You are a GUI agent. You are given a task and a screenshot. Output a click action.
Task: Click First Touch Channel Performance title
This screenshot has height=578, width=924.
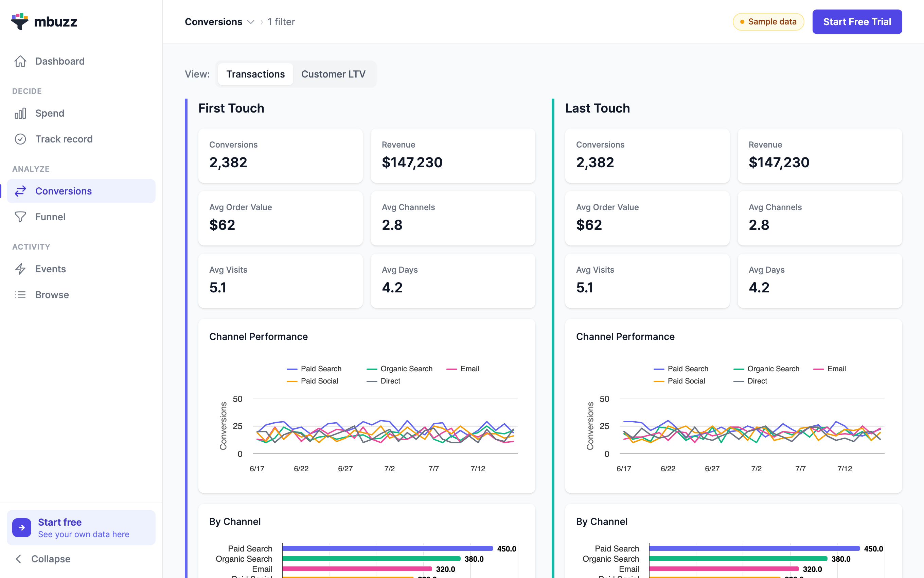(259, 336)
